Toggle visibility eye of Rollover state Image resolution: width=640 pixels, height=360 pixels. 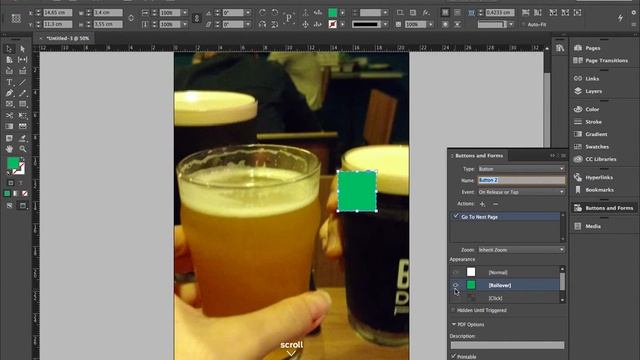pos(456,285)
